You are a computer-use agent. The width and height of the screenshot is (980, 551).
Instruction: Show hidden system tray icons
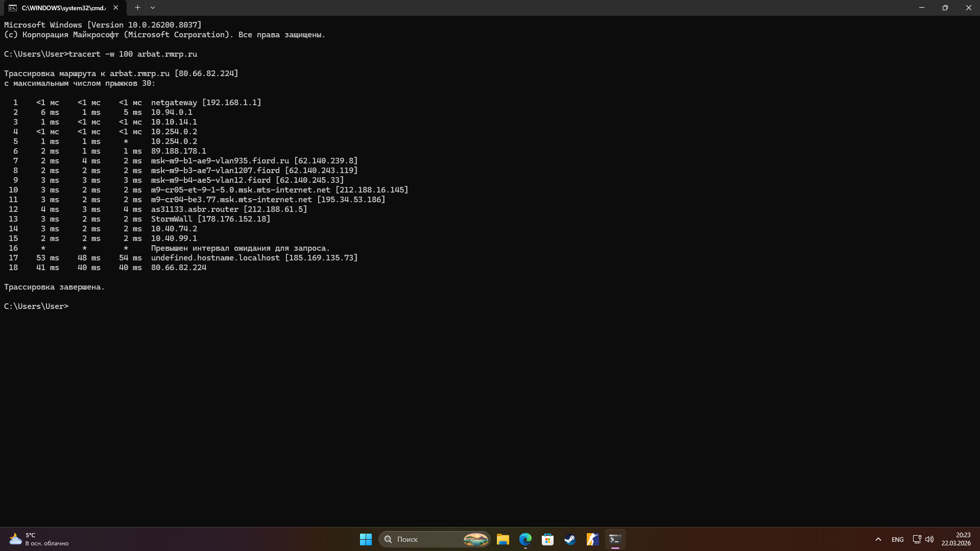(x=878, y=539)
